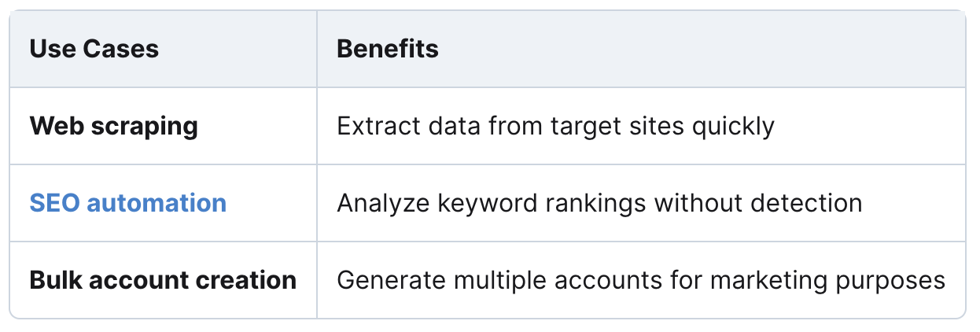Screen dimensions: 980x332
Task: Click the word "Generate" in the table
Action: point(385,280)
